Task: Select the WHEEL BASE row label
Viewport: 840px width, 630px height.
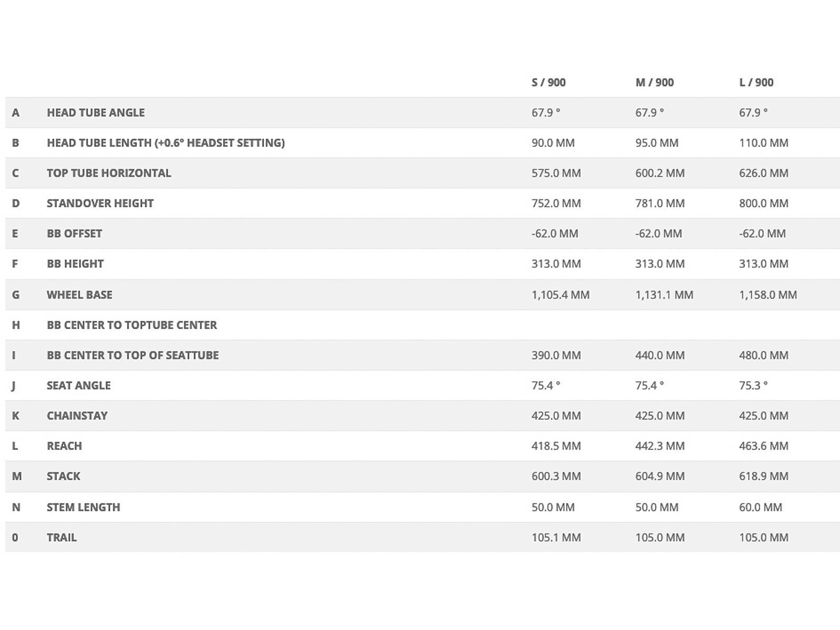Action: [79, 295]
